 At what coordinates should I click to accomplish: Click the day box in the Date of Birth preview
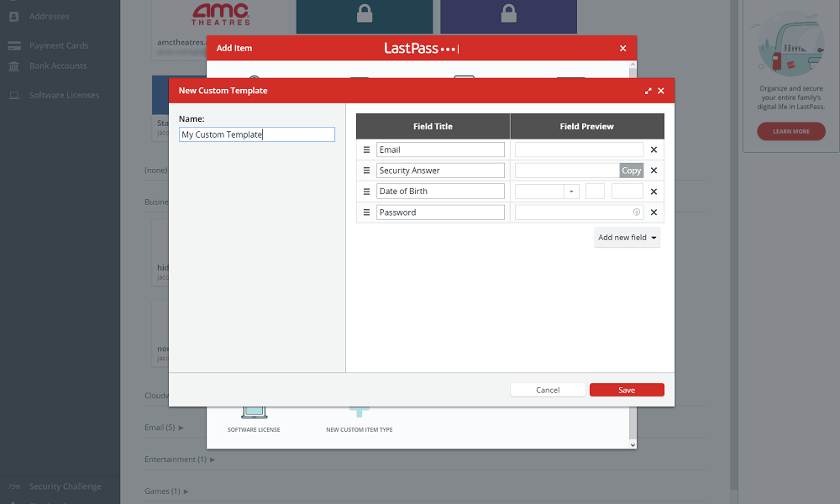coord(595,192)
